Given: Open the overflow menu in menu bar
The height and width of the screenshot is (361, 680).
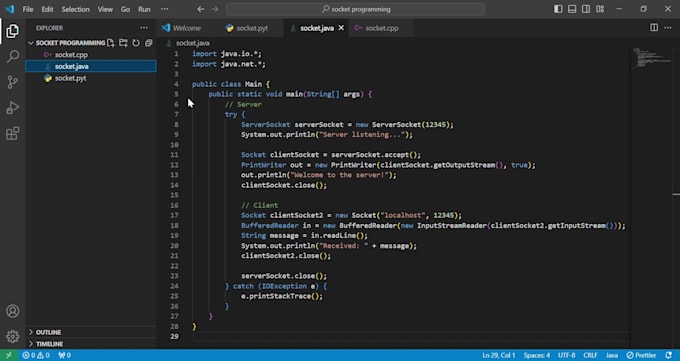Looking at the screenshot, I should tap(164, 9).
